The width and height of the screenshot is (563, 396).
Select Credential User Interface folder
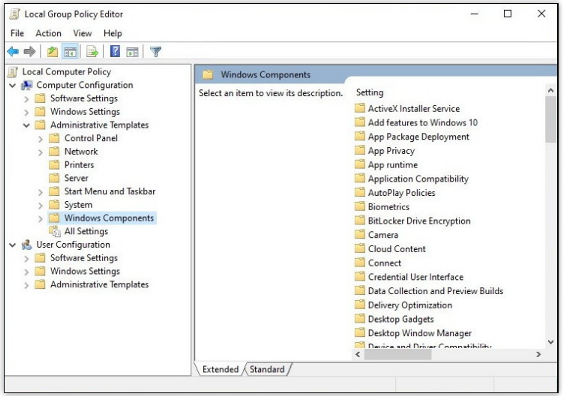(x=415, y=277)
